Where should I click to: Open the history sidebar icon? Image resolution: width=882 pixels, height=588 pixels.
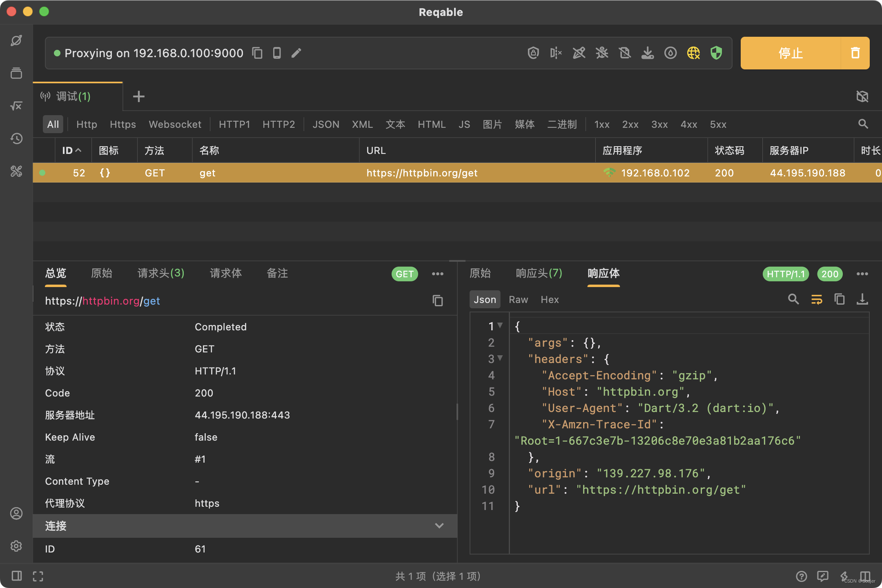(x=16, y=138)
